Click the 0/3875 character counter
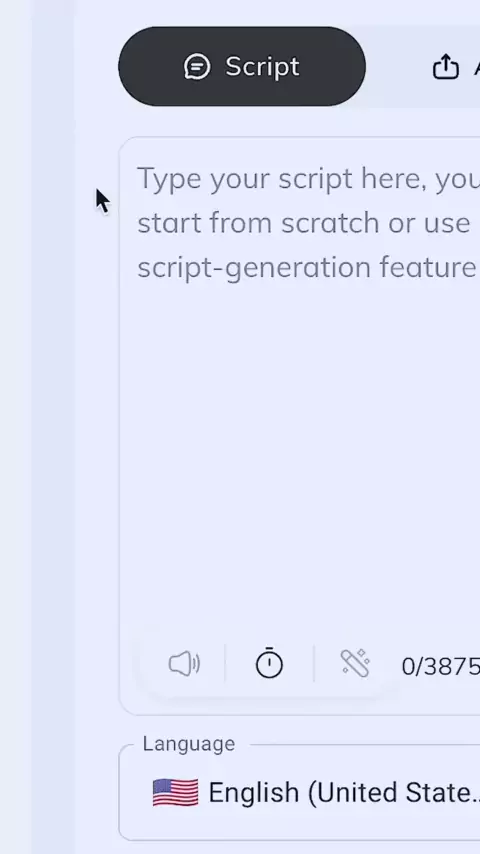480x854 pixels. coord(440,666)
